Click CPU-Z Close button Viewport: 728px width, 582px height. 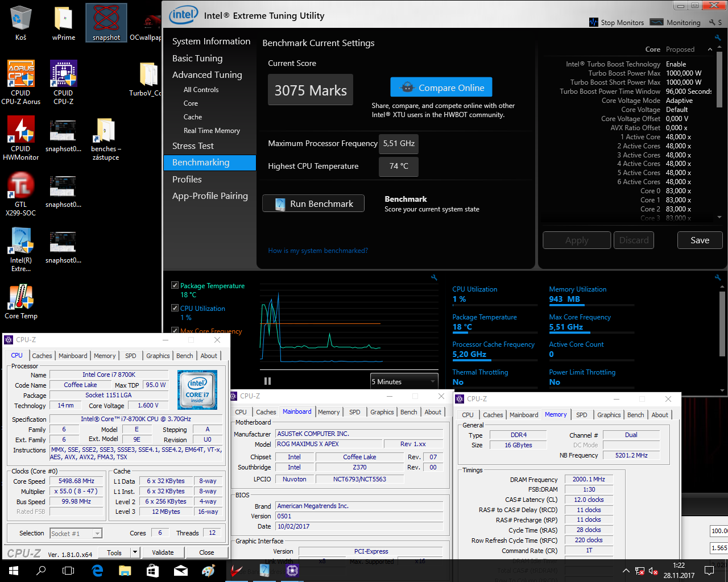tap(206, 552)
